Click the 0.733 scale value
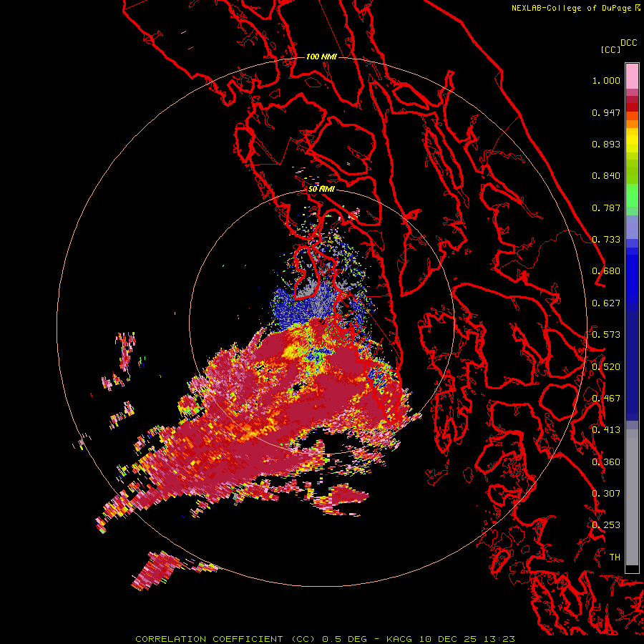The image size is (644, 644). click(606, 240)
